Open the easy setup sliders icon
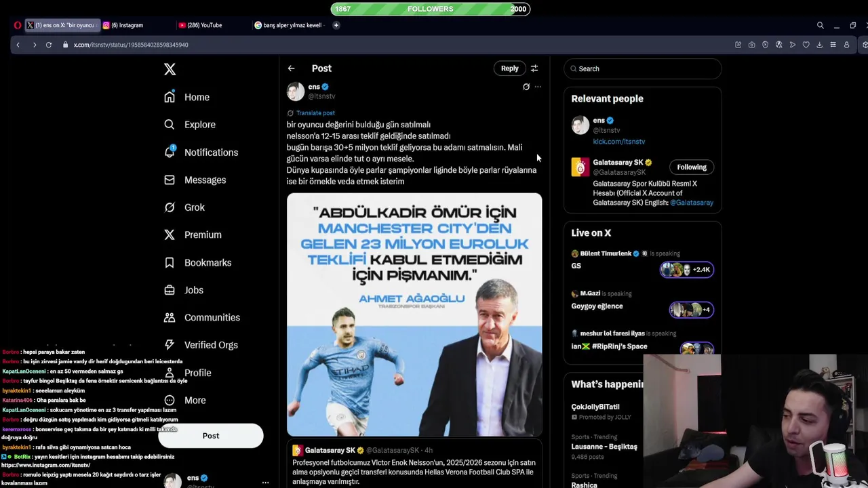The width and height of the screenshot is (868, 488). point(833,45)
